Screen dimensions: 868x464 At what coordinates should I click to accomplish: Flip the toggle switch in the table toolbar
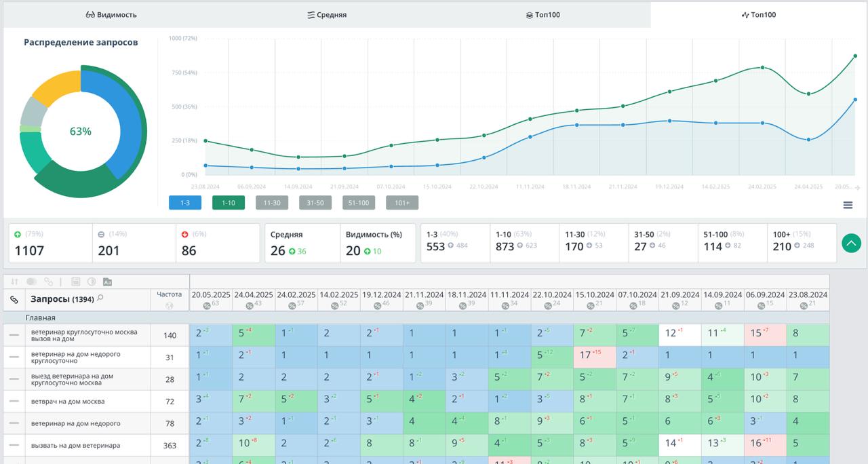pyautogui.click(x=32, y=282)
